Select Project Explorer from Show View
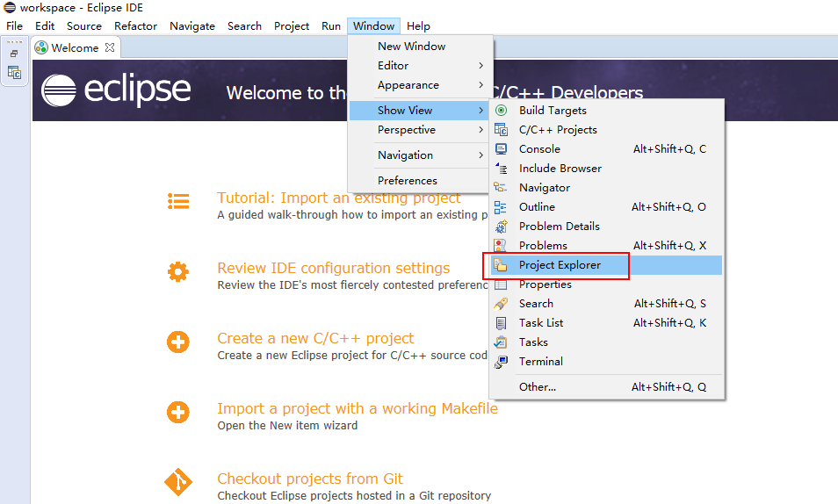Screen dimensions: 838x504 [560, 265]
